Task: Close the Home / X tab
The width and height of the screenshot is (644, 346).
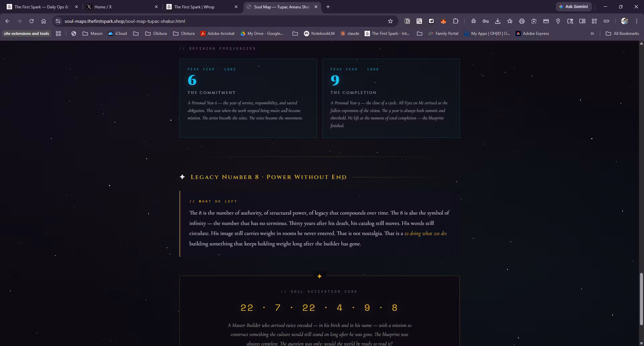Action: tap(156, 7)
